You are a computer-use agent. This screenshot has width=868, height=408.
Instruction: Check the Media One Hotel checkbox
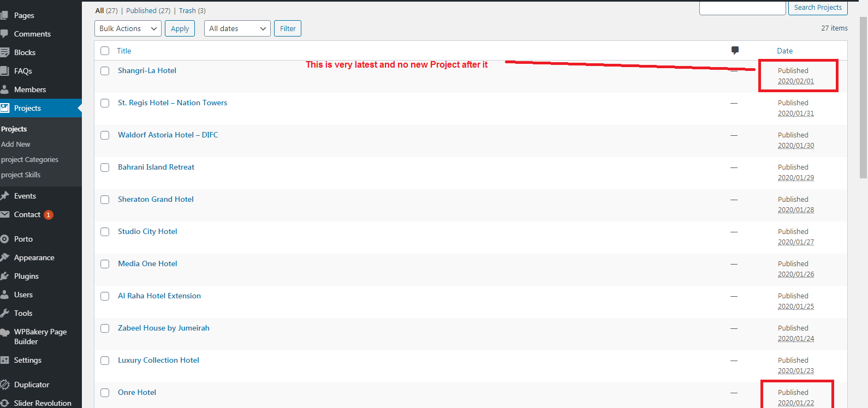tap(105, 264)
